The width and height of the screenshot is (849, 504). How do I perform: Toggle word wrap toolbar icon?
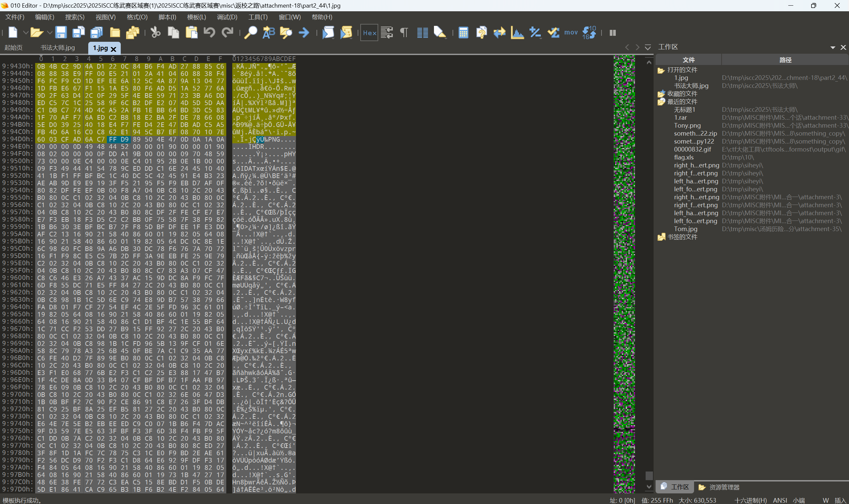387,32
